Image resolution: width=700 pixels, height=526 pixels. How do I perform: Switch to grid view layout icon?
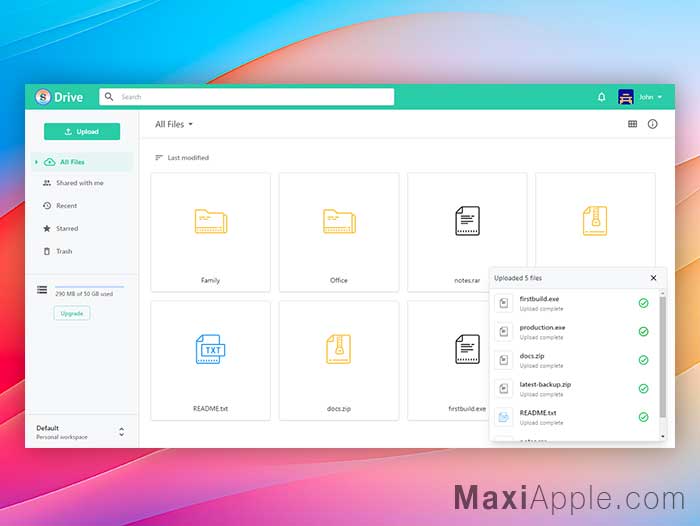click(632, 124)
